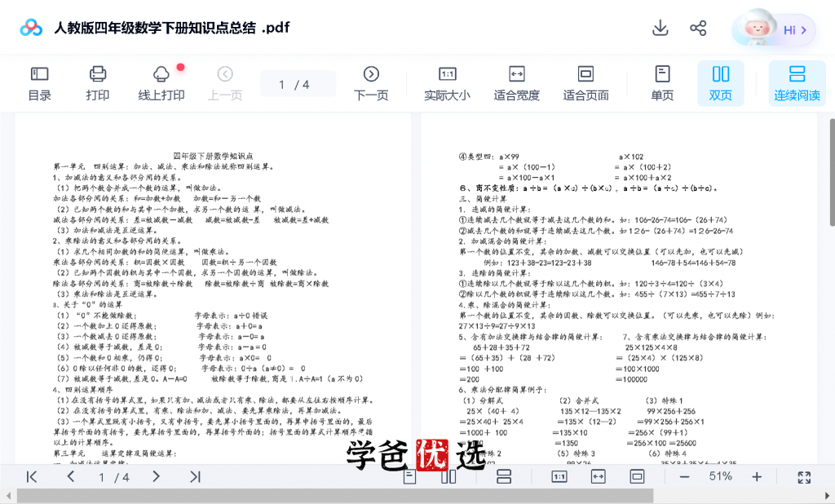Set view to 实际大小 actual size

(447, 84)
